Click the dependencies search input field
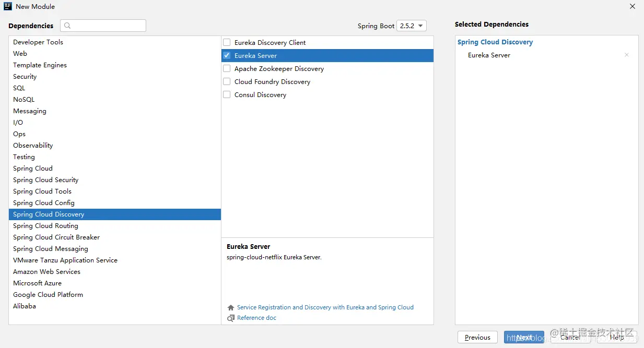Image resolution: width=644 pixels, height=348 pixels. [x=103, y=26]
